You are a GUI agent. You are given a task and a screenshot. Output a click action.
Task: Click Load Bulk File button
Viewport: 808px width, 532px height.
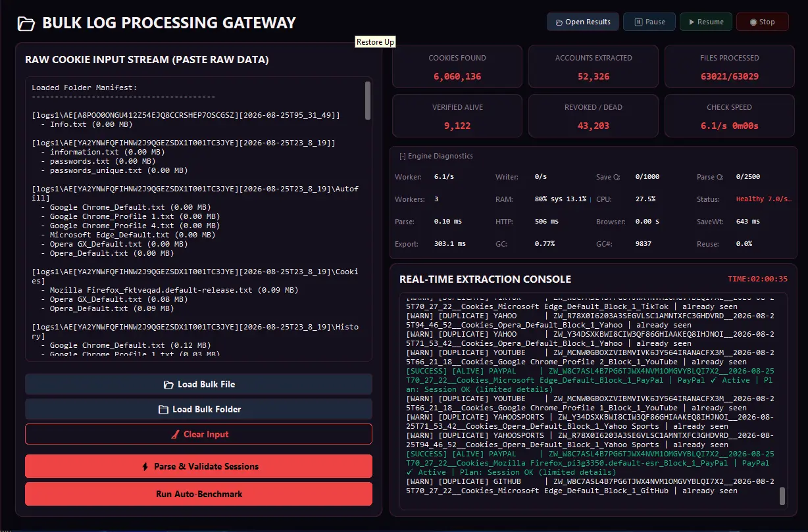pyautogui.click(x=199, y=384)
